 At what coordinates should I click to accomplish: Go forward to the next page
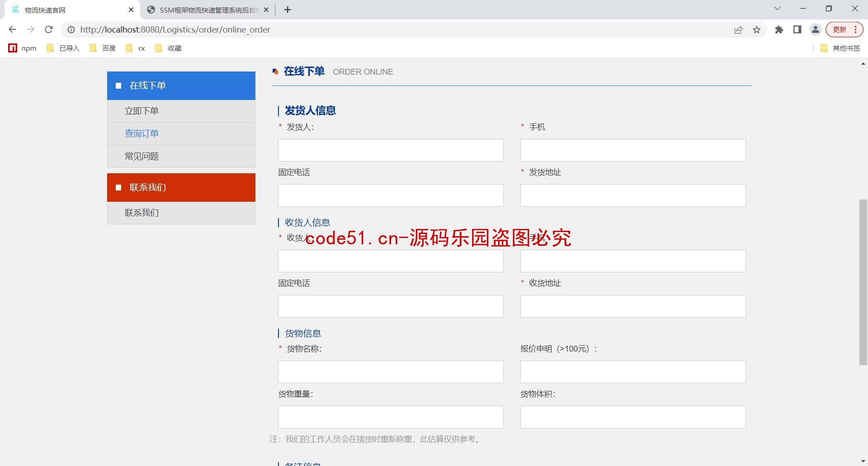tap(30, 29)
